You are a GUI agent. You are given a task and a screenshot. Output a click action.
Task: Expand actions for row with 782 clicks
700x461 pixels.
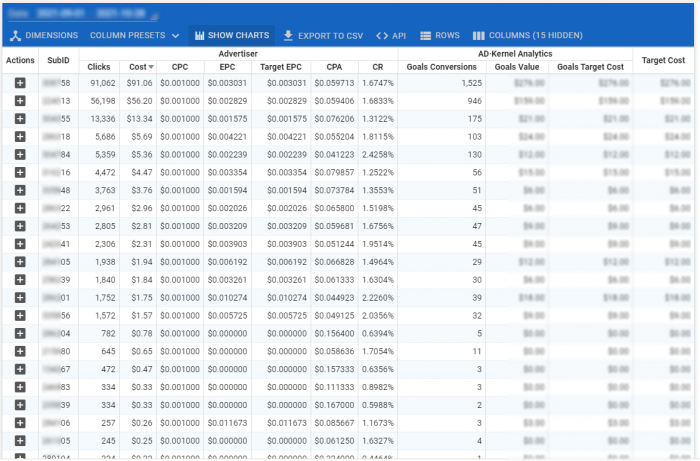[20, 333]
